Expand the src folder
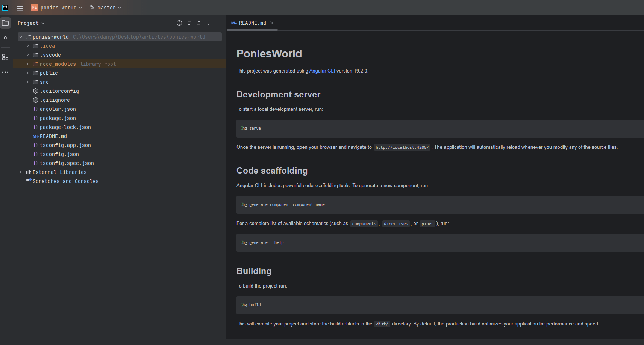Screen dimensions: 644x345 tap(28, 82)
